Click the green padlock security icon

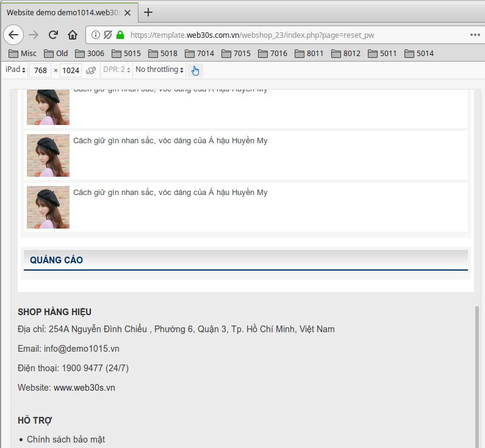coord(120,35)
